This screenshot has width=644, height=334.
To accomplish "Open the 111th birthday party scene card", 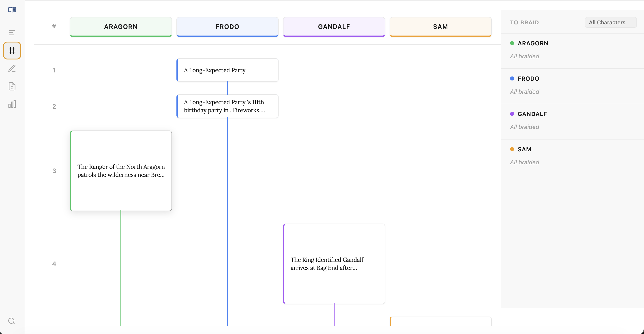I will click(227, 106).
